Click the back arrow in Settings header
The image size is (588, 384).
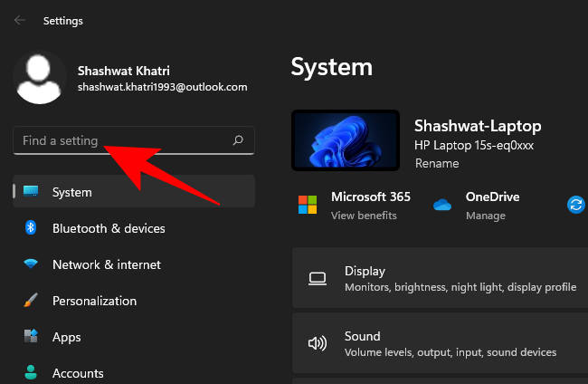(x=20, y=20)
